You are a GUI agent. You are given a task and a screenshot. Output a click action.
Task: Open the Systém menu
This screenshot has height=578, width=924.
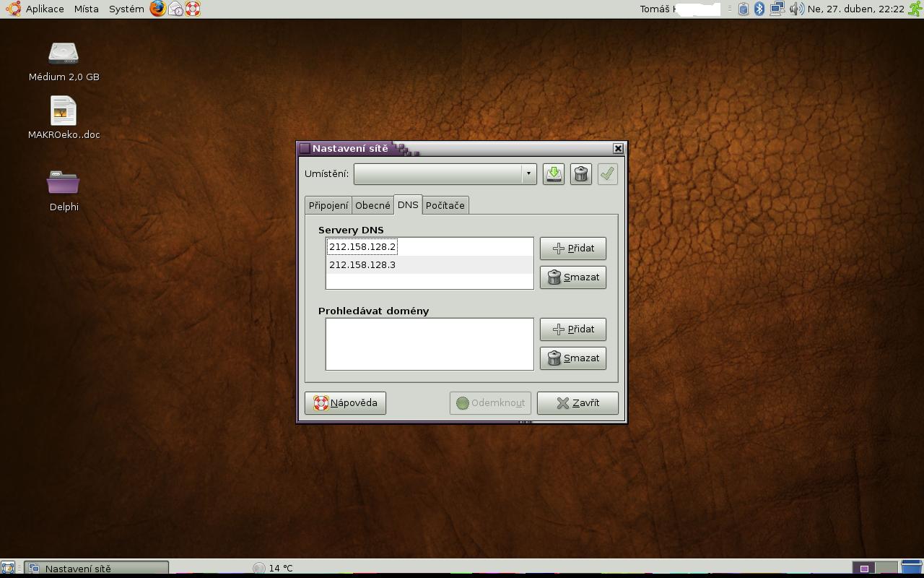tap(126, 9)
